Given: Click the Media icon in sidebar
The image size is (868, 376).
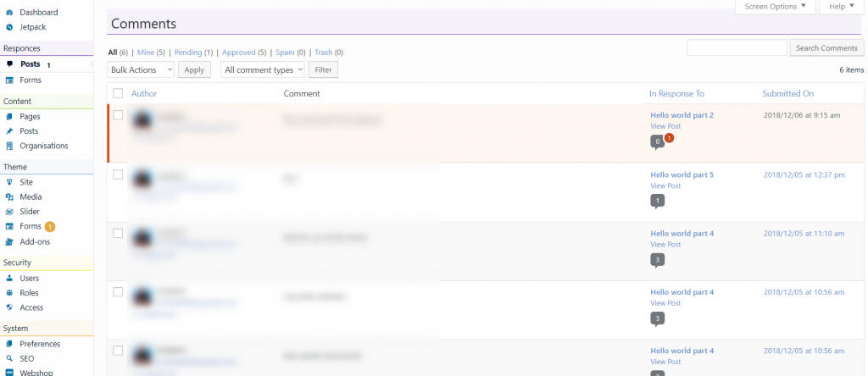Looking at the screenshot, I should 9,196.
